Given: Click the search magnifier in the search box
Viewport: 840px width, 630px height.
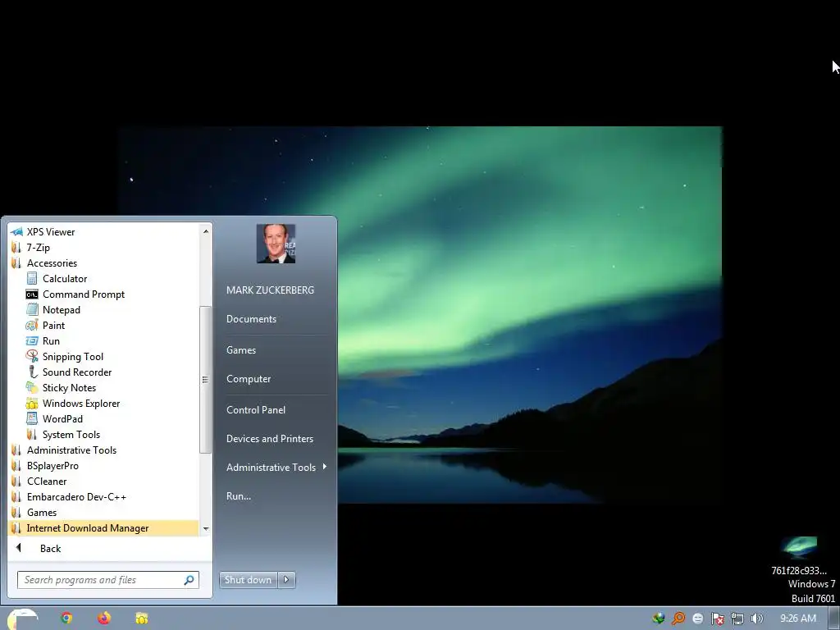Looking at the screenshot, I should pos(189,580).
